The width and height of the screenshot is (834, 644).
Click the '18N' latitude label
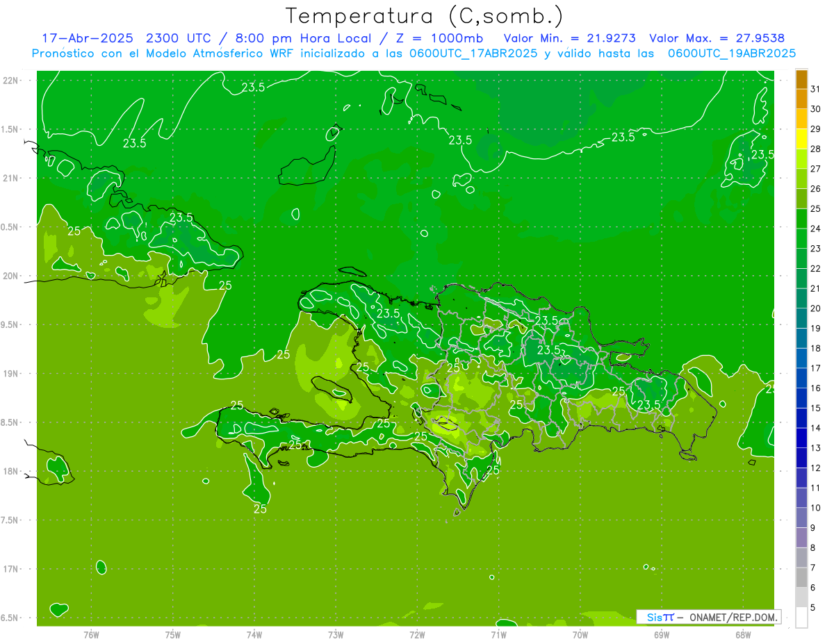10,471
